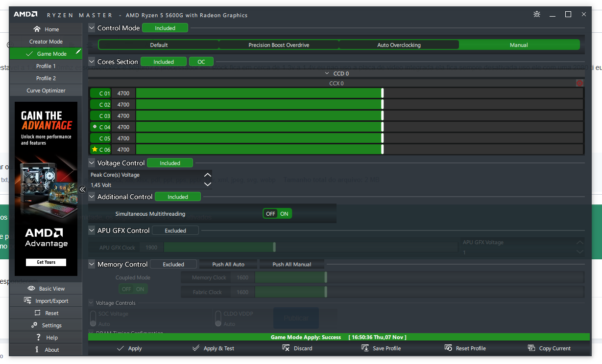This screenshot has width=602, height=364.
Task: Switch to Profile 2
Action: (46, 78)
